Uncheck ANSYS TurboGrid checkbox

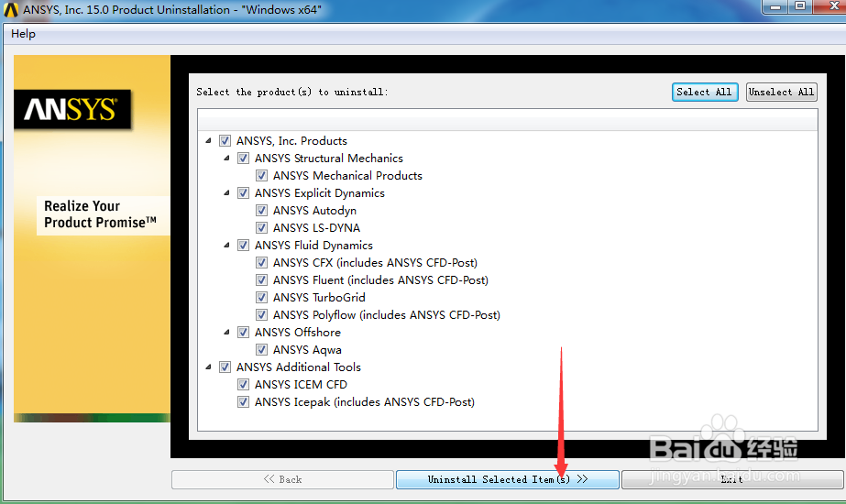click(x=261, y=297)
